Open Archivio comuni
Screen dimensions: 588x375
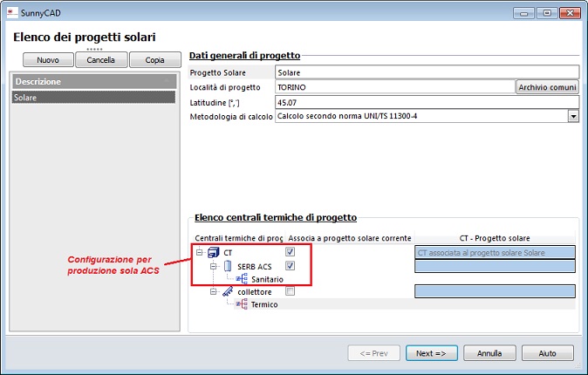point(548,87)
